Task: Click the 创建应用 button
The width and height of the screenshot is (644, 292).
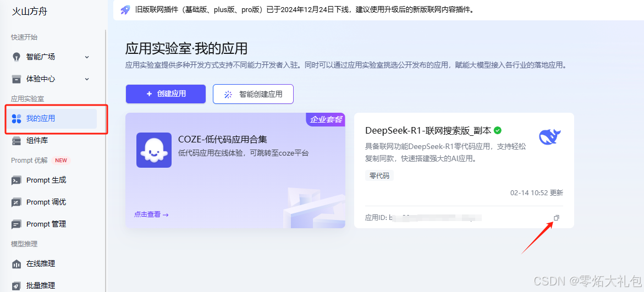Action: click(x=166, y=94)
